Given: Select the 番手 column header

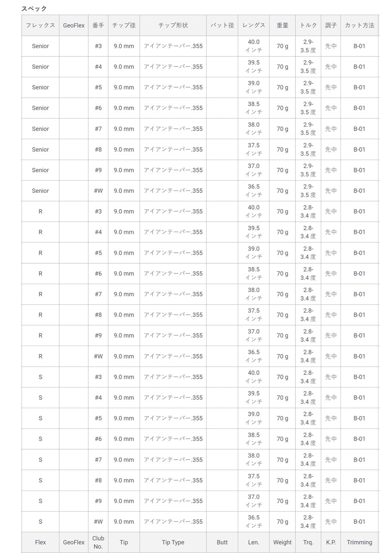Looking at the screenshot, I should point(98,25).
